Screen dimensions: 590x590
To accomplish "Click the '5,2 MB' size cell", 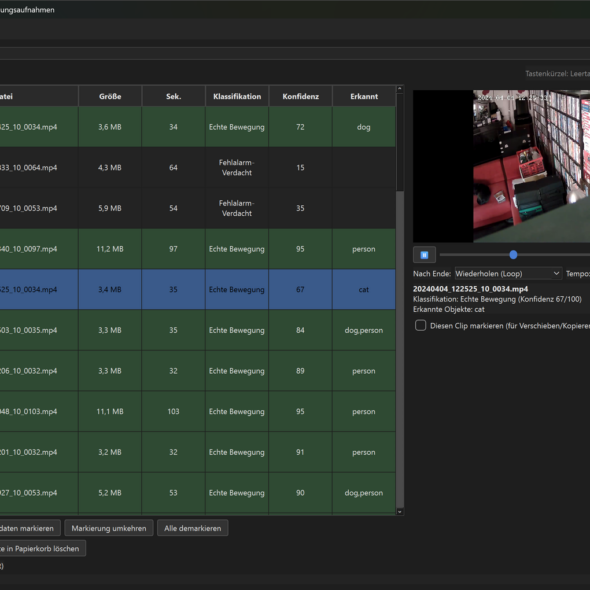I will (110, 493).
